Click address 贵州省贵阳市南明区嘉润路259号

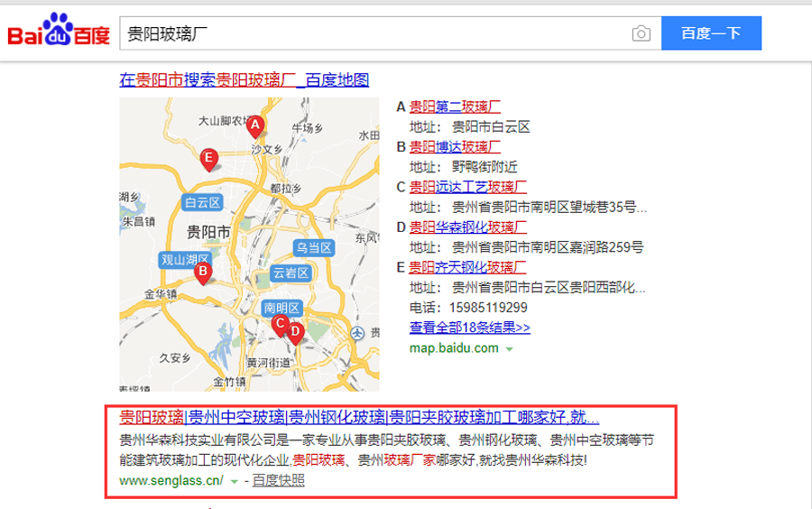point(548,247)
